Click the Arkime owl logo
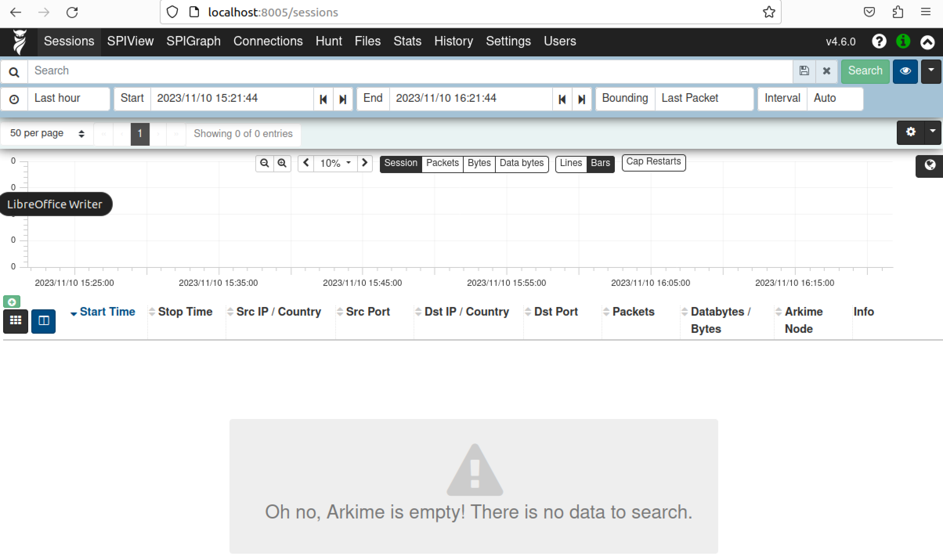The image size is (943, 560). click(19, 42)
